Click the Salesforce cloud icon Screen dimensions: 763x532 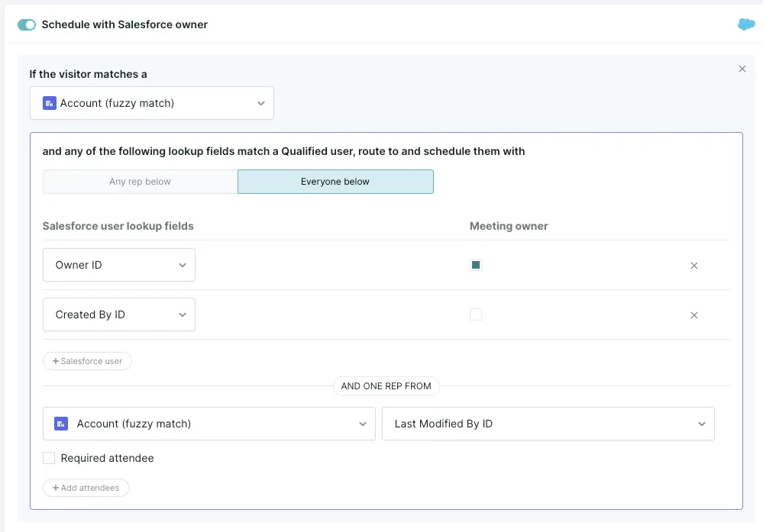click(746, 24)
